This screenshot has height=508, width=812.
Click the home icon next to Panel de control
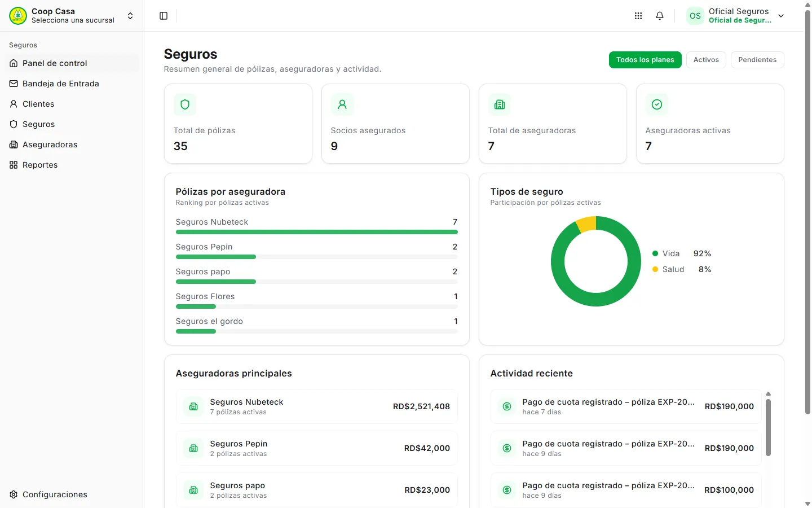tap(14, 63)
